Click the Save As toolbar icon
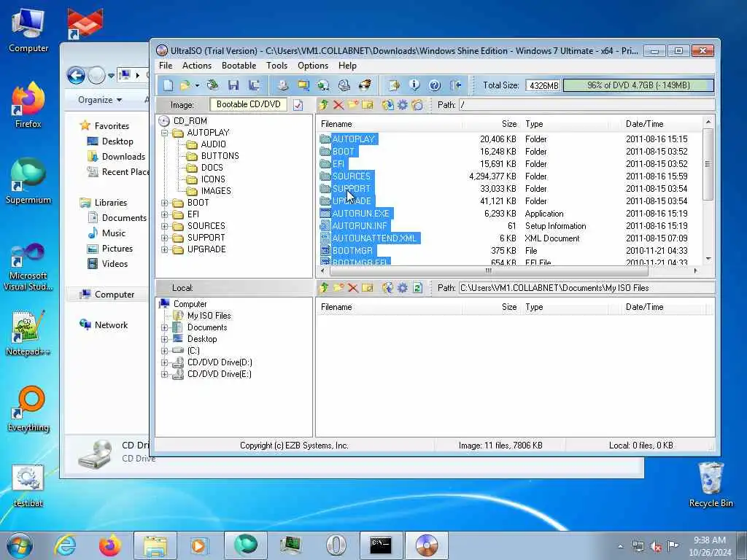Screen dimensions: 747x560 click(x=254, y=85)
